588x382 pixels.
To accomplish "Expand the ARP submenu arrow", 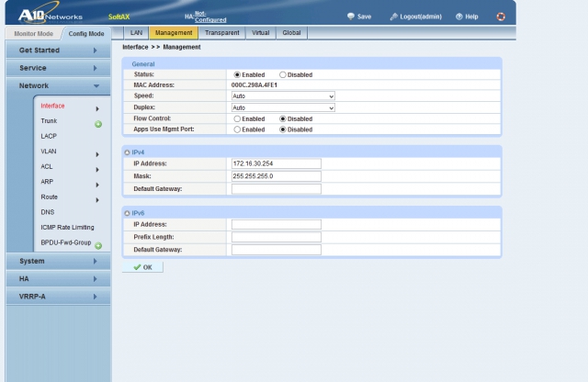I will click(x=97, y=185).
